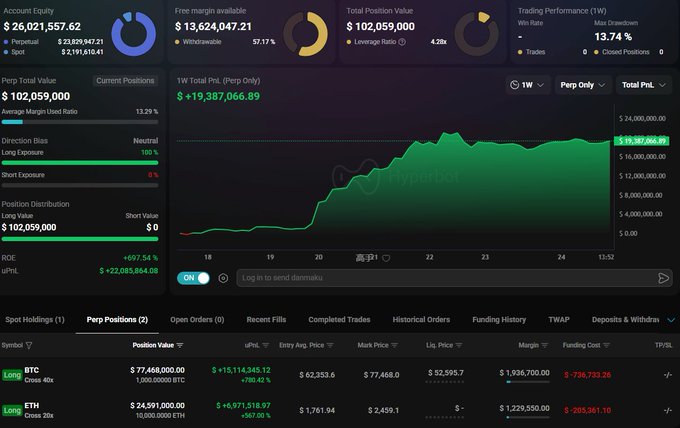The image size is (680, 428).
Task: Switch to Recent Fills tab
Action: (x=266, y=320)
